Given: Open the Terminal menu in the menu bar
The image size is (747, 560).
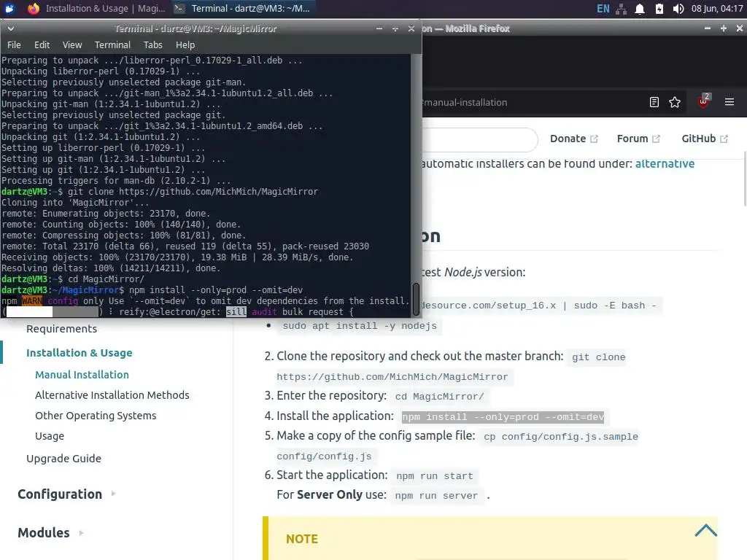Looking at the screenshot, I should (x=112, y=44).
